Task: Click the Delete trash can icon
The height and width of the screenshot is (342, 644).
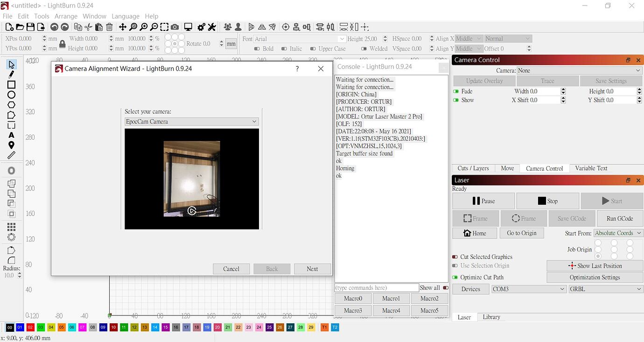Action: pos(109,27)
